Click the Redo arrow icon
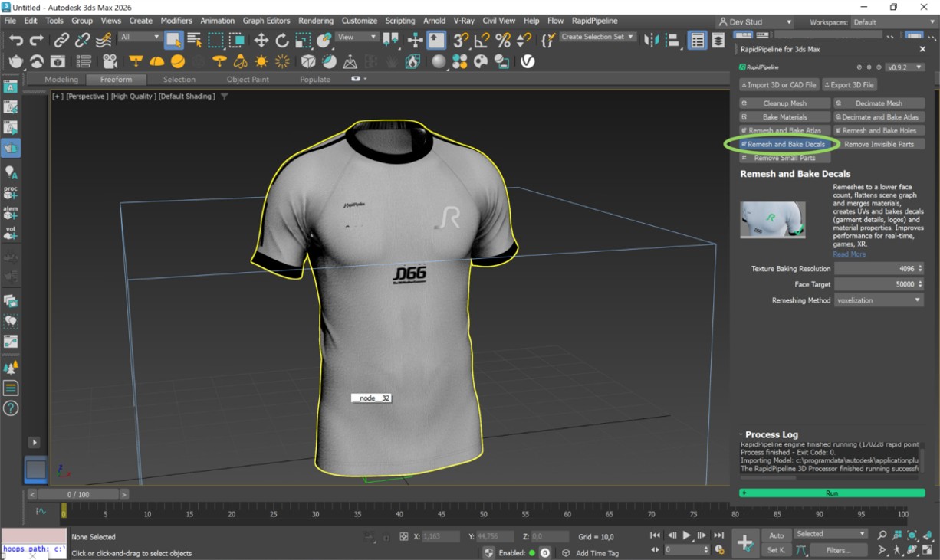The height and width of the screenshot is (560, 940). [36, 41]
